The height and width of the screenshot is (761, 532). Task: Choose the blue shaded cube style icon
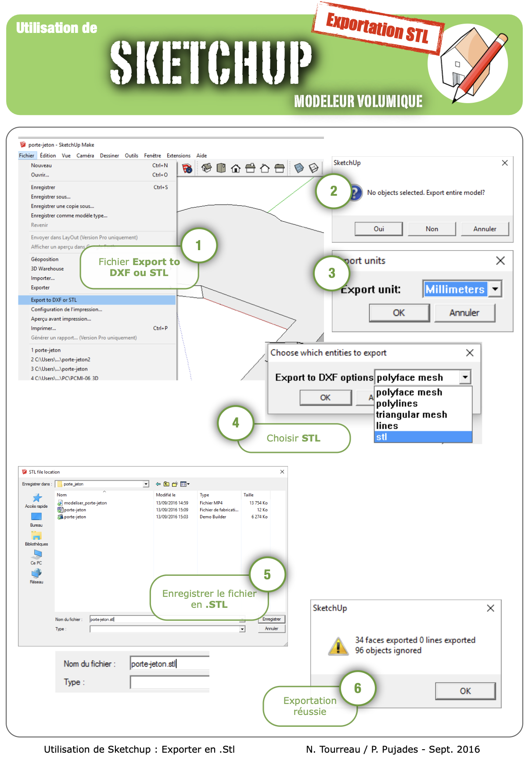(299, 168)
